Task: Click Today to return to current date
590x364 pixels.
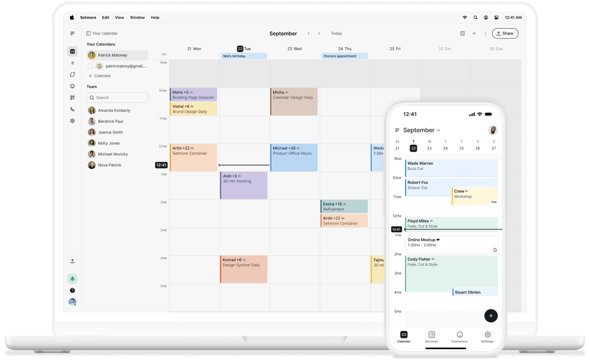Action: [x=336, y=33]
